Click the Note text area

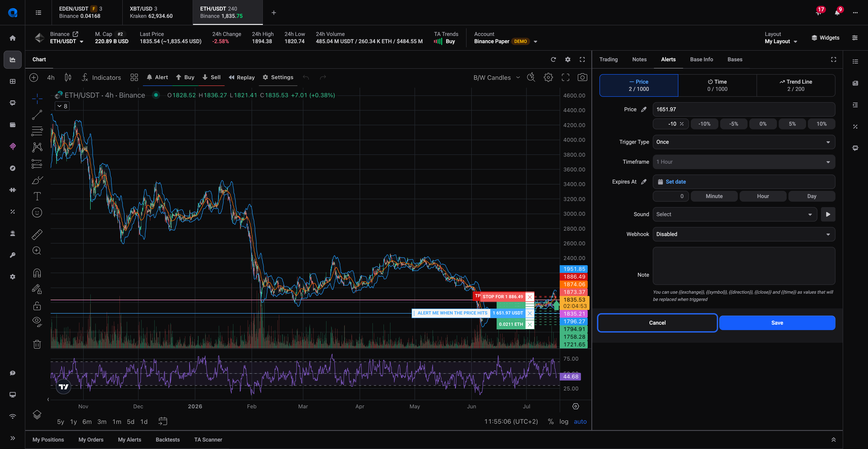(744, 266)
